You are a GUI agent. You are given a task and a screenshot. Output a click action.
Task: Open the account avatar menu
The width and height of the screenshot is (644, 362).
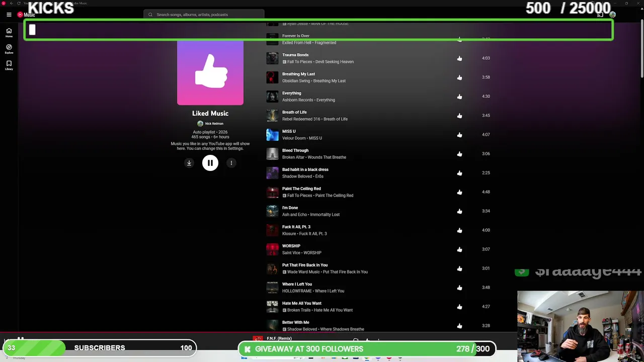(x=612, y=15)
